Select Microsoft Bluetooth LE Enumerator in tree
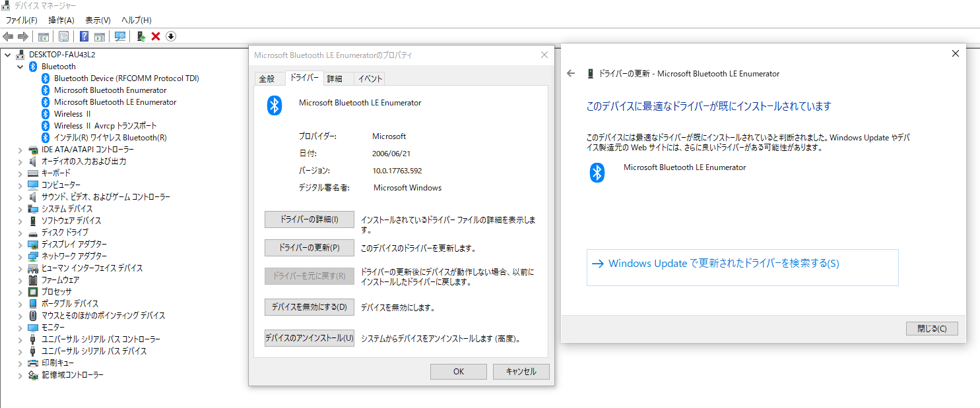 pyautogui.click(x=115, y=102)
